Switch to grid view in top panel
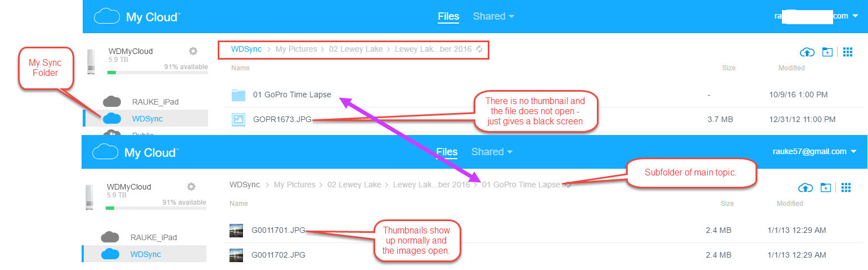The image size is (868, 270). (x=848, y=52)
